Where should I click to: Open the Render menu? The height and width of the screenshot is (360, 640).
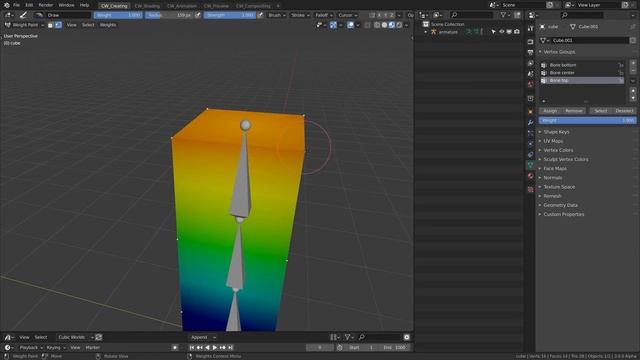pos(46,5)
